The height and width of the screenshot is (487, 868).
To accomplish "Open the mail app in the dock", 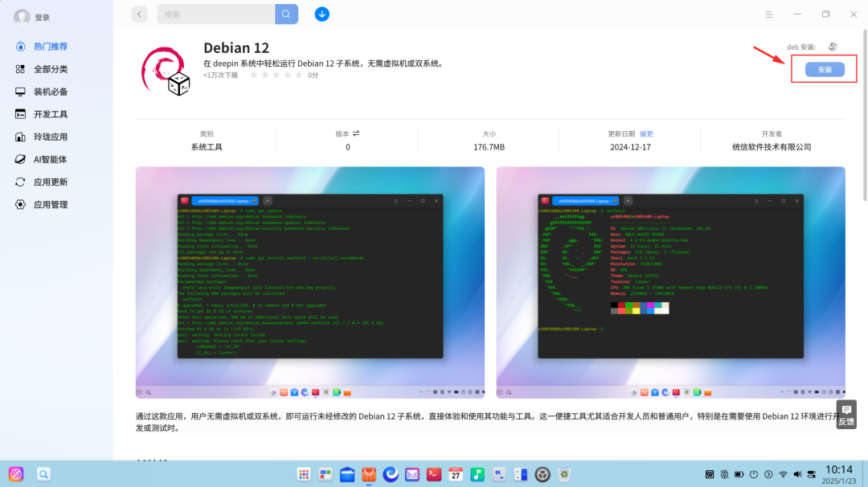I will click(412, 474).
